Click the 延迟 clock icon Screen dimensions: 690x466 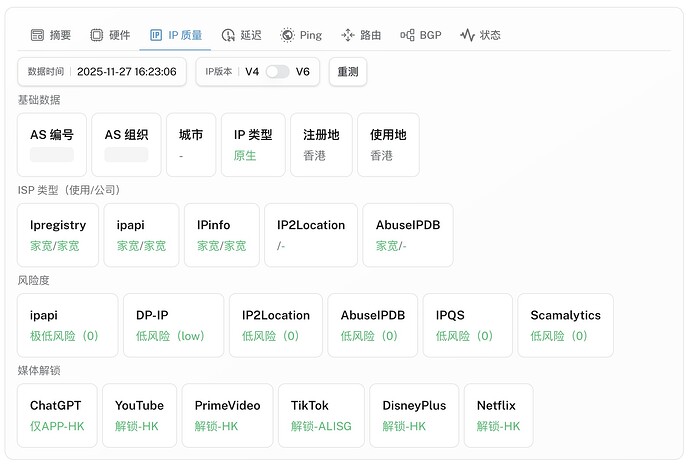pos(228,35)
